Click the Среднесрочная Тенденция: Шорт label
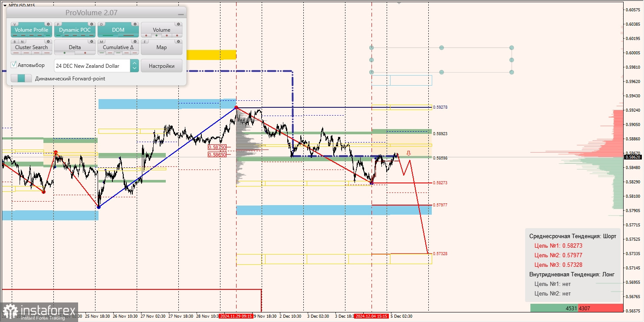This screenshot has height=322, width=644. tap(572, 236)
